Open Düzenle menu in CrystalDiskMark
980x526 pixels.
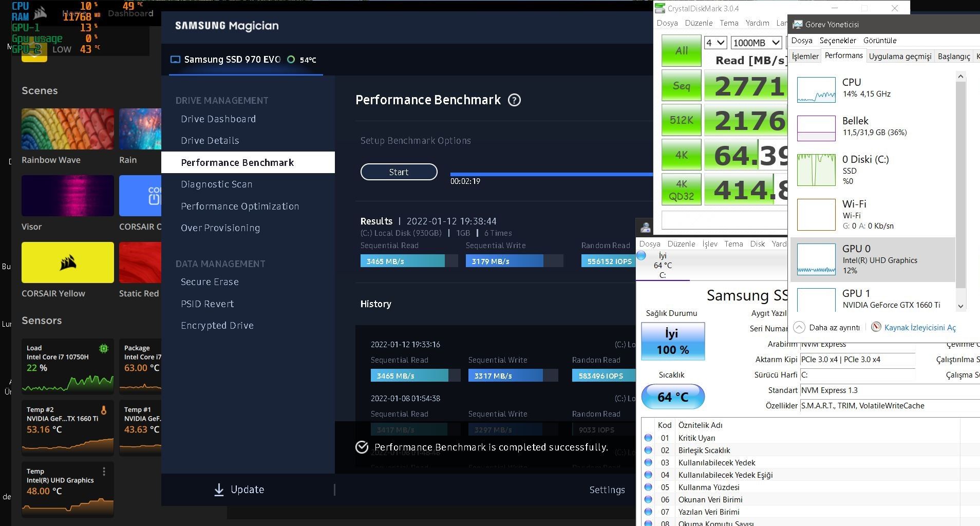coord(699,23)
